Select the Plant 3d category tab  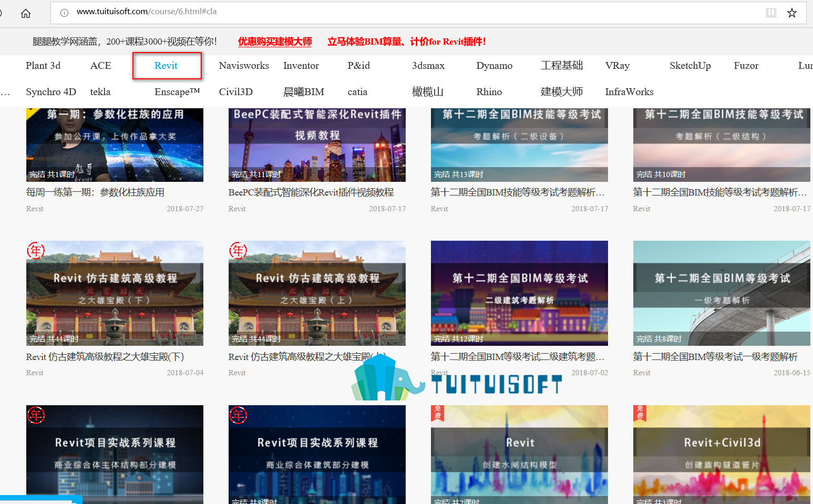(x=43, y=66)
